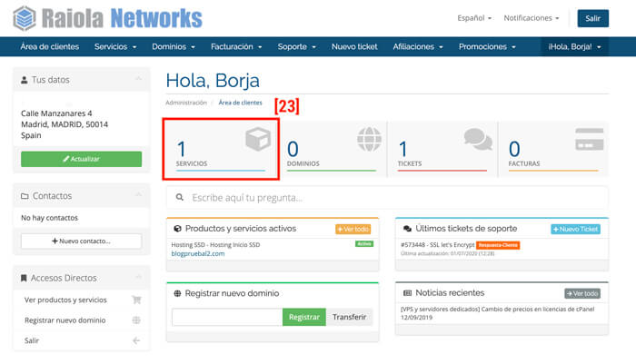The image size is (636, 364).
Task: Open the 0 Dominios stat tile
Action: click(x=333, y=149)
